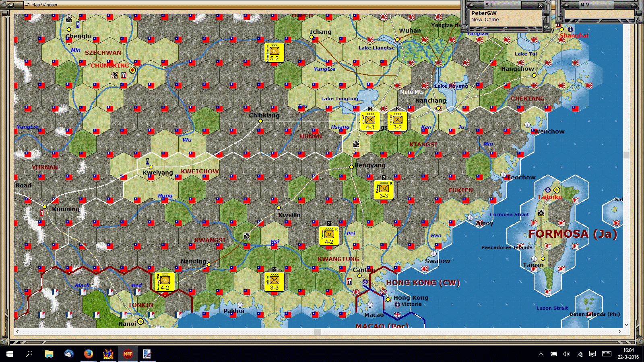Click the Wenchow port symbol
The height and width of the screenshot is (362, 644).
527,125
